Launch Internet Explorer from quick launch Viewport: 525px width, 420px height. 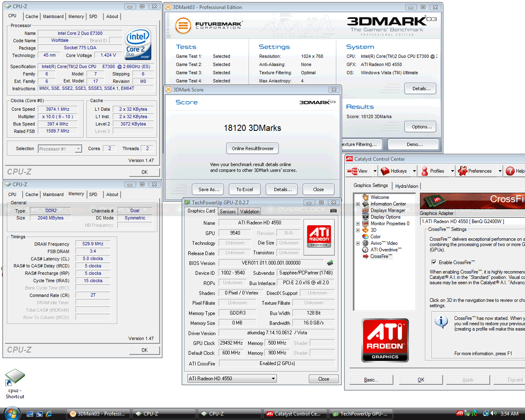pyautogui.click(x=49, y=414)
